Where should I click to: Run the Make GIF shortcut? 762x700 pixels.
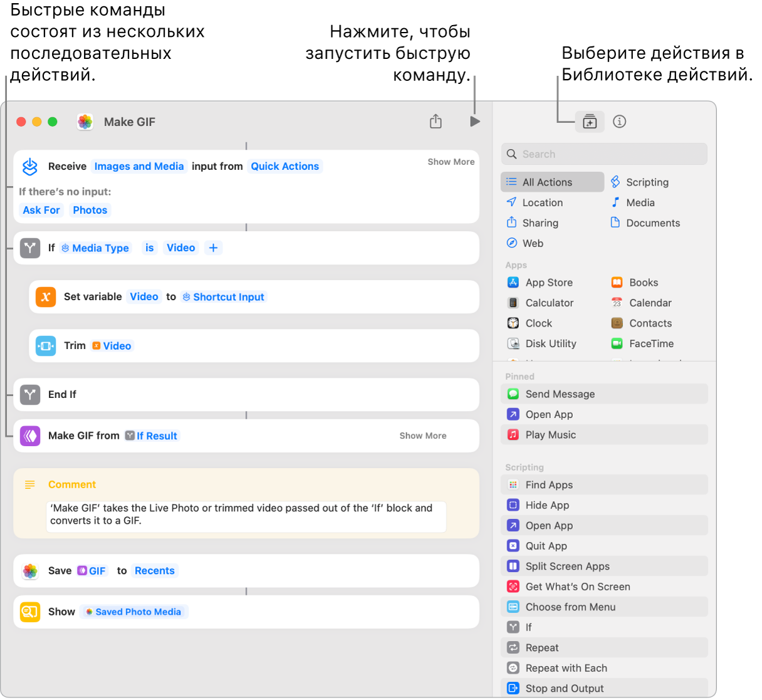(x=475, y=122)
